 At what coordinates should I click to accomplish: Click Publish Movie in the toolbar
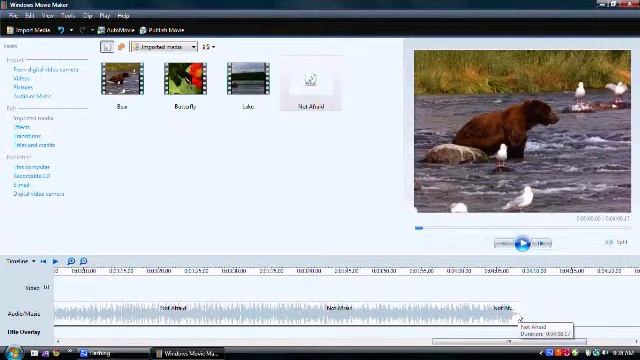pos(162,30)
